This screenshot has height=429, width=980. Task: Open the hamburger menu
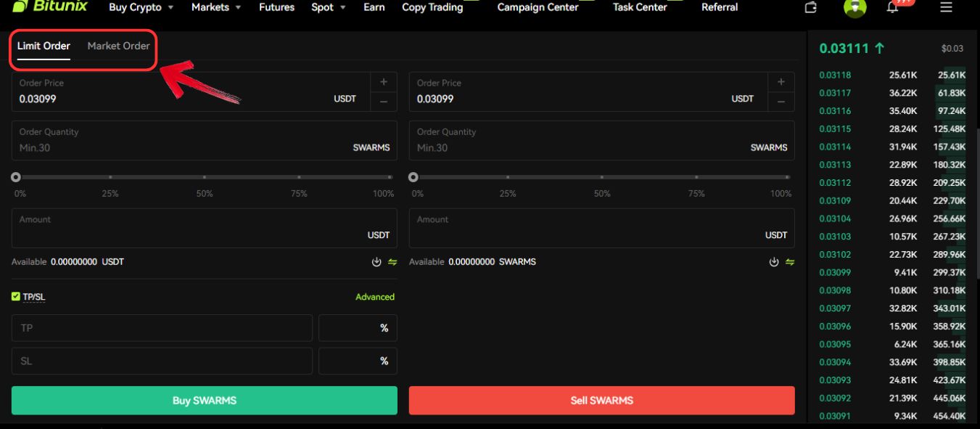pyautogui.click(x=946, y=7)
